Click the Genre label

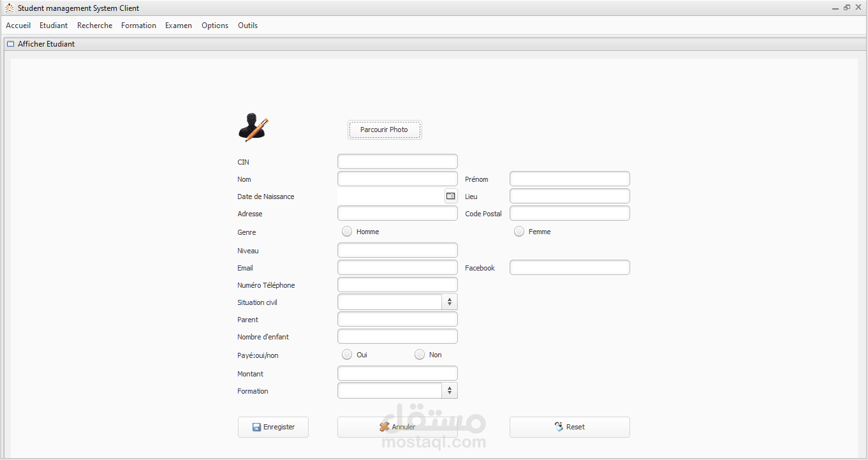coord(247,232)
